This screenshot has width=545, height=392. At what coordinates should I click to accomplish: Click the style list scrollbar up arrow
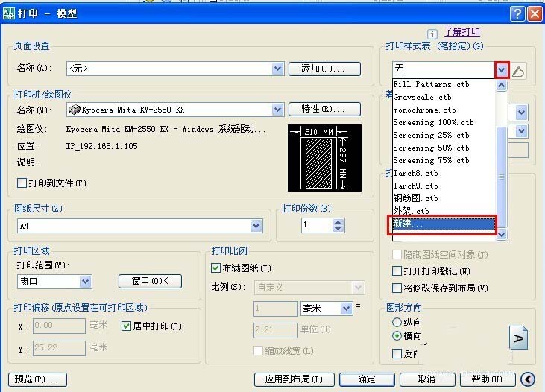[501, 85]
